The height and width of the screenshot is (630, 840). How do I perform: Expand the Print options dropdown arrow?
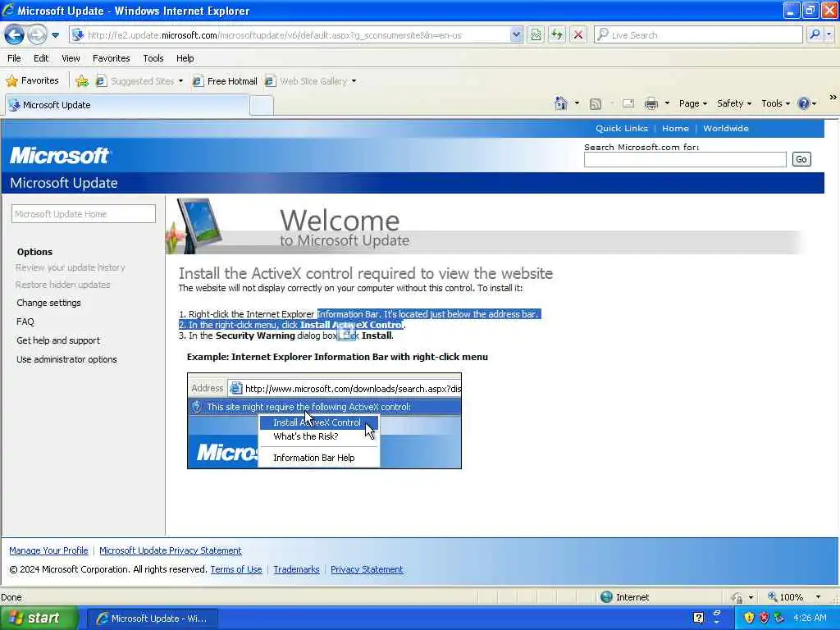pyautogui.click(x=667, y=103)
